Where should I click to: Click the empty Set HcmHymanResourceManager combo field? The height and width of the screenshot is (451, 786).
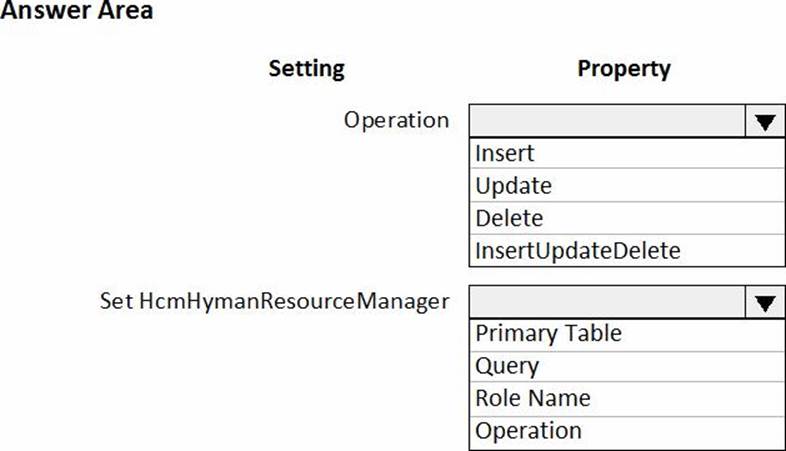click(607, 301)
